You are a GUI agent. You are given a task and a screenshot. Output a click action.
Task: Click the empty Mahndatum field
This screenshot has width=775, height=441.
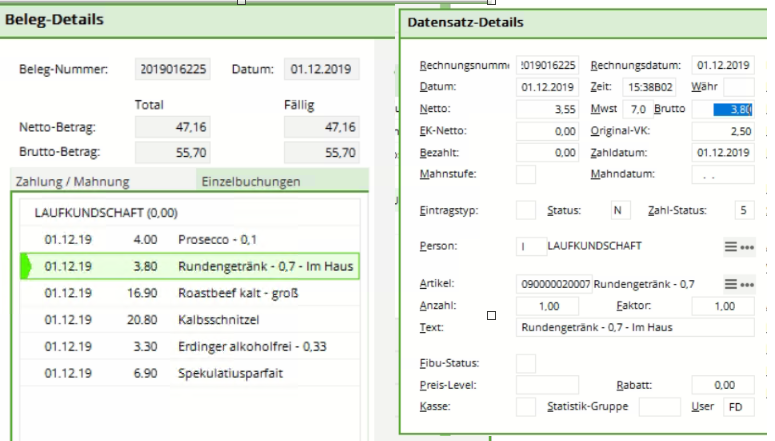(723, 174)
